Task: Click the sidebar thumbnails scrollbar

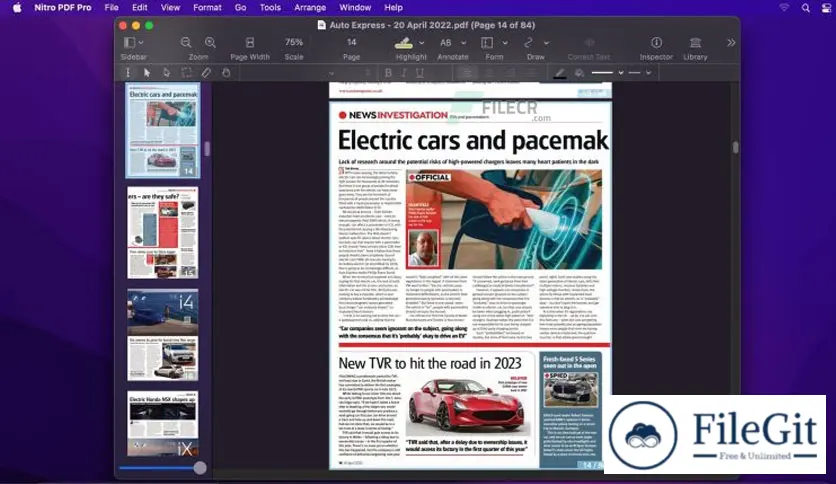Action: 207,149
